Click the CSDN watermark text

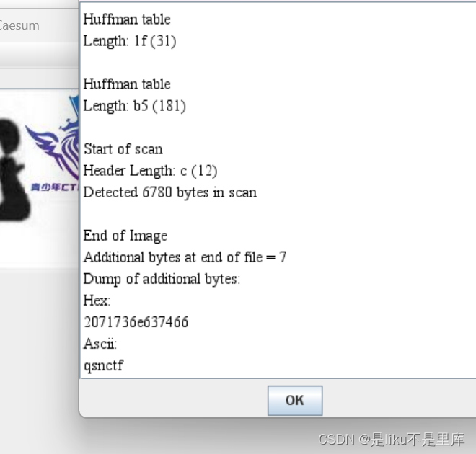392,440
